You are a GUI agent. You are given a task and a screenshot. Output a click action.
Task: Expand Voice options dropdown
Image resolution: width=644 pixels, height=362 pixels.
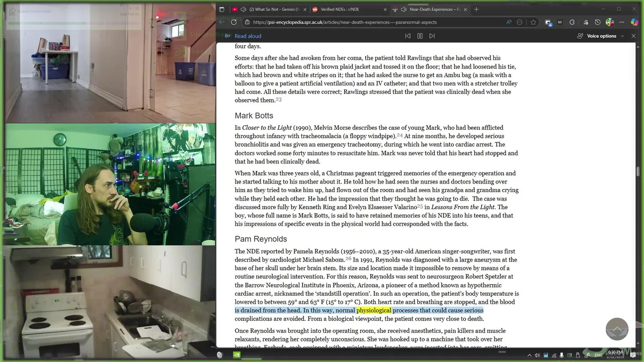coord(600,36)
